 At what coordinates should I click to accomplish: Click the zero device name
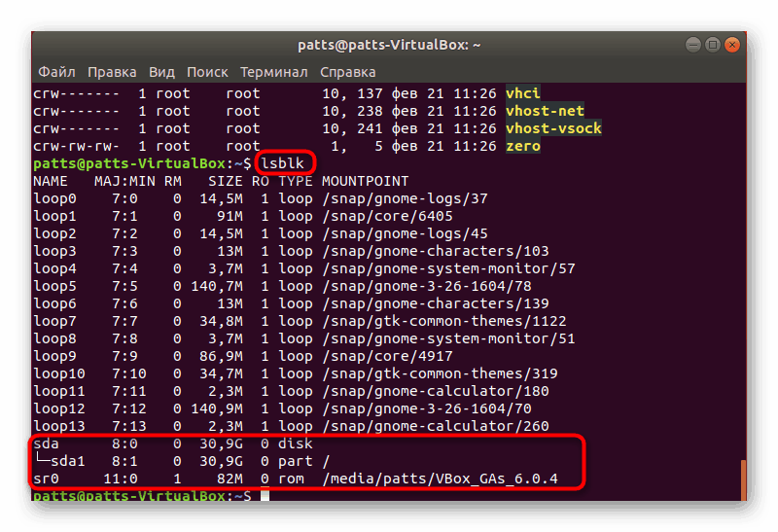point(522,146)
